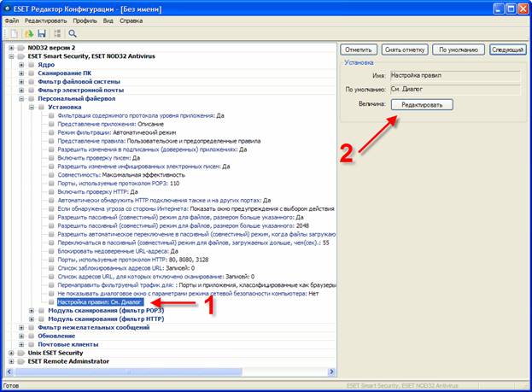Click the tree structure toolbar icon
532x392 pixels.
[x=57, y=33]
